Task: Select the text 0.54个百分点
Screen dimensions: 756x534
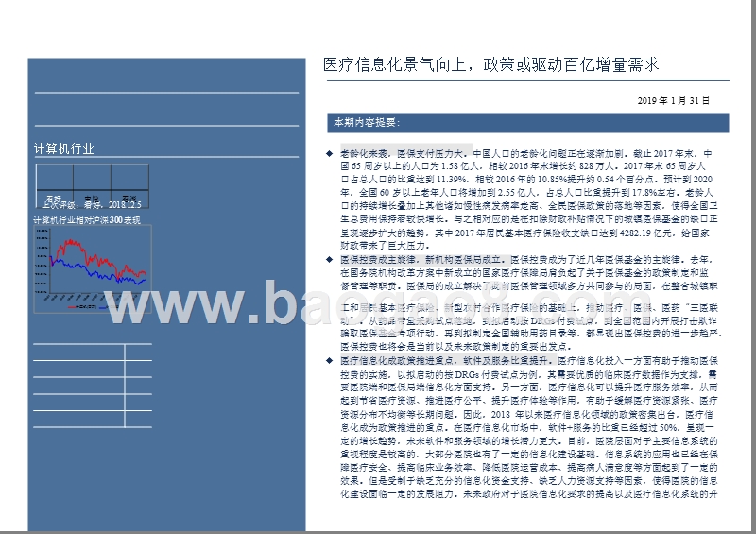Action: [626, 180]
